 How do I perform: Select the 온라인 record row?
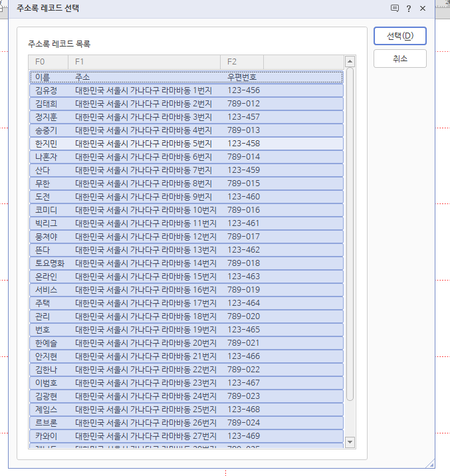(186, 277)
